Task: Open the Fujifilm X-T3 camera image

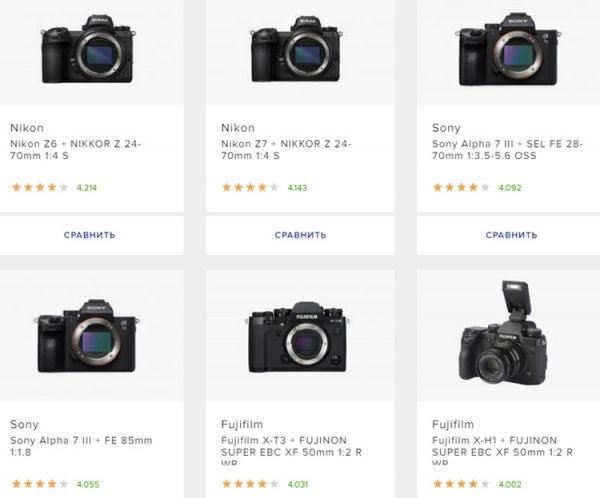Action: (297, 337)
